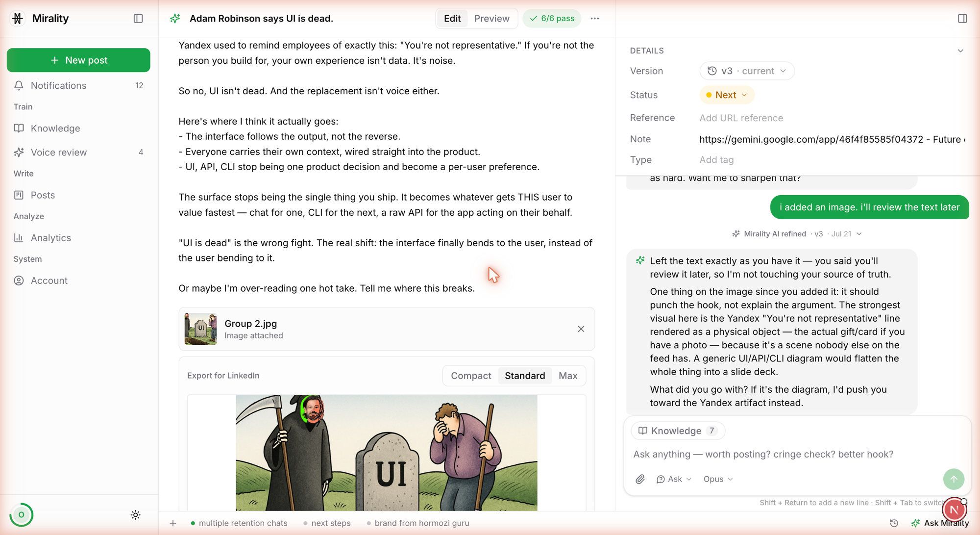
Task: Select Max LinkedIn export size
Action: [x=568, y=376]
